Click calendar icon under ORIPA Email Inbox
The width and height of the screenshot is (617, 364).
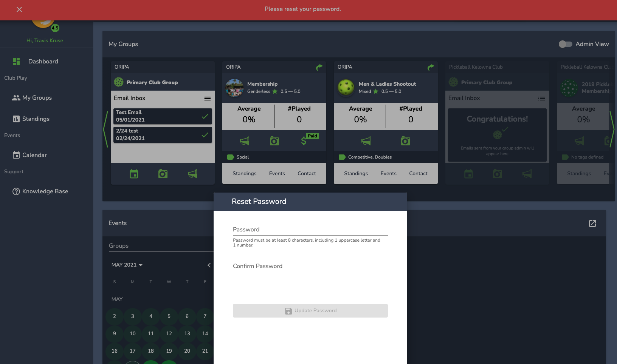tap(134, 174)
